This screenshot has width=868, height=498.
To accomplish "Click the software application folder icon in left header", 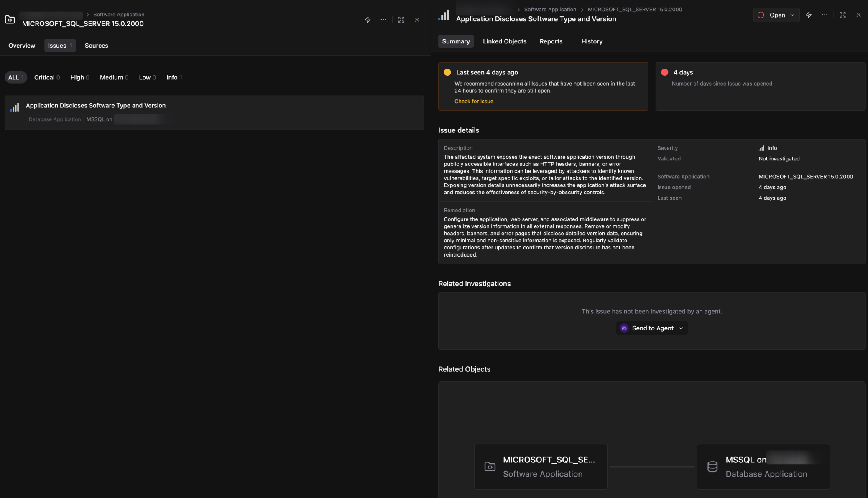I will (10, 20).
